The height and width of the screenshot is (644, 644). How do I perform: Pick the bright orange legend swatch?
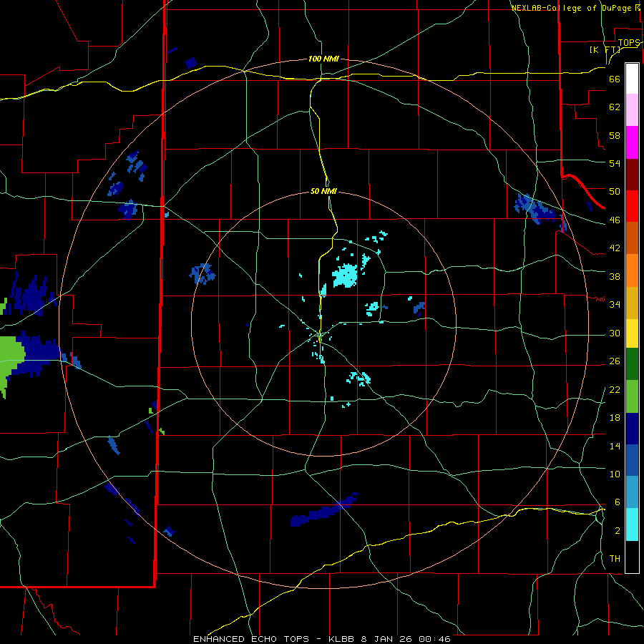click(x=632, y=270)
